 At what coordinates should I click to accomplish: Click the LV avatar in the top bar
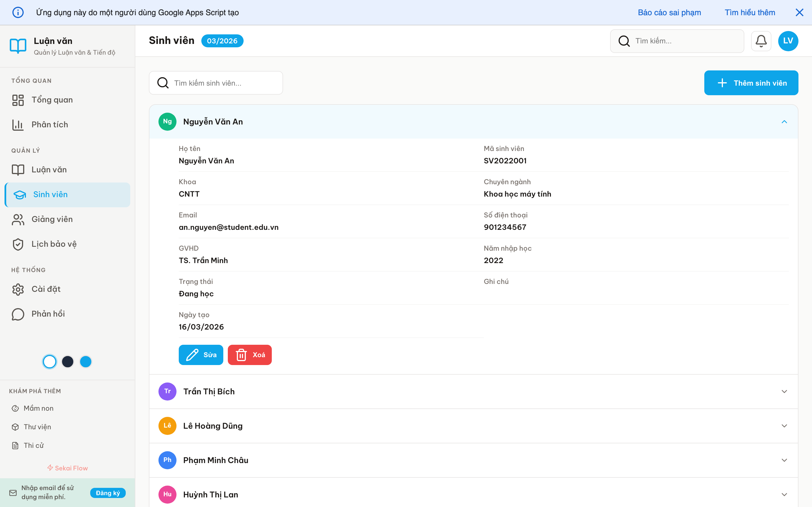pyautogui.click(x=788, y=41)
